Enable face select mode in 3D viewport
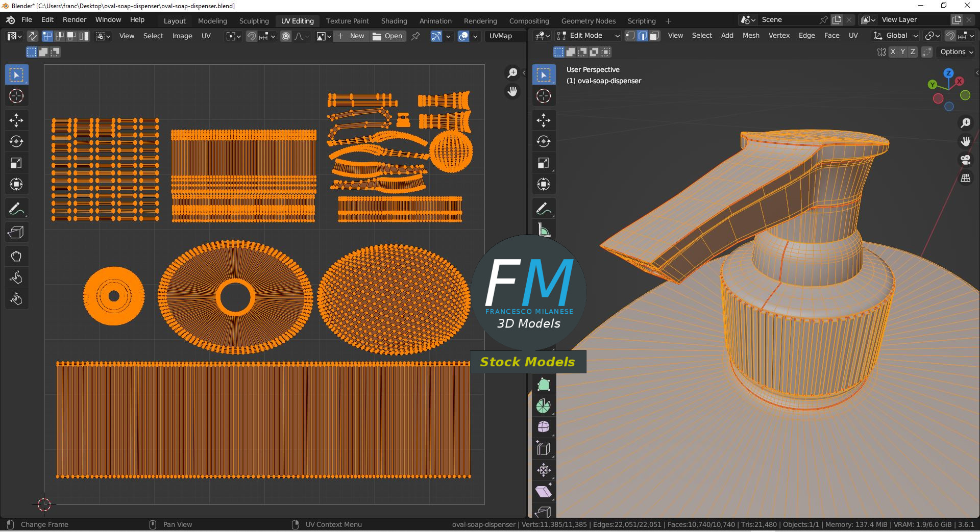Image resolution: width=980 pixels, height=532 pixels. tap(654, 36)
